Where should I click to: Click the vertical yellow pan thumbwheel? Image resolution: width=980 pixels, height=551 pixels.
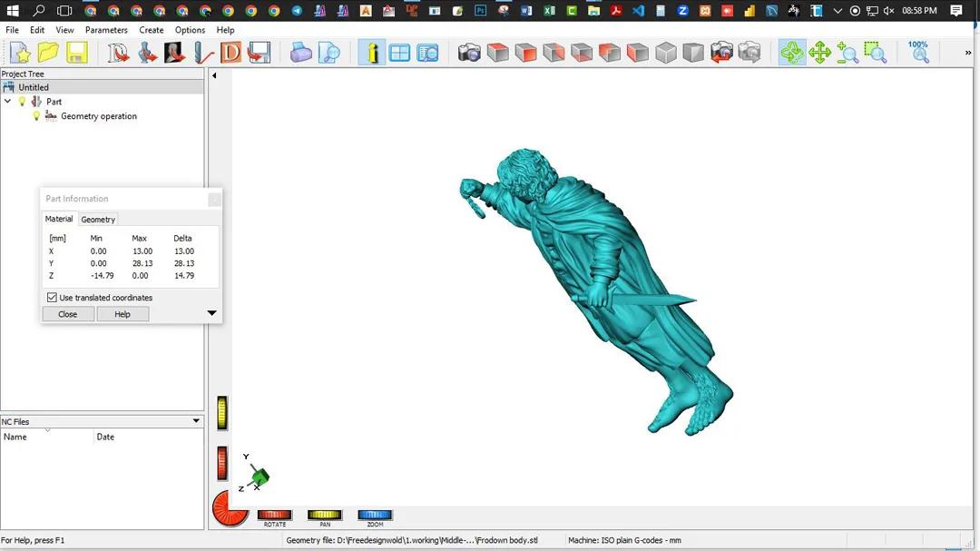pyautogui.click(x=222, y=413)
